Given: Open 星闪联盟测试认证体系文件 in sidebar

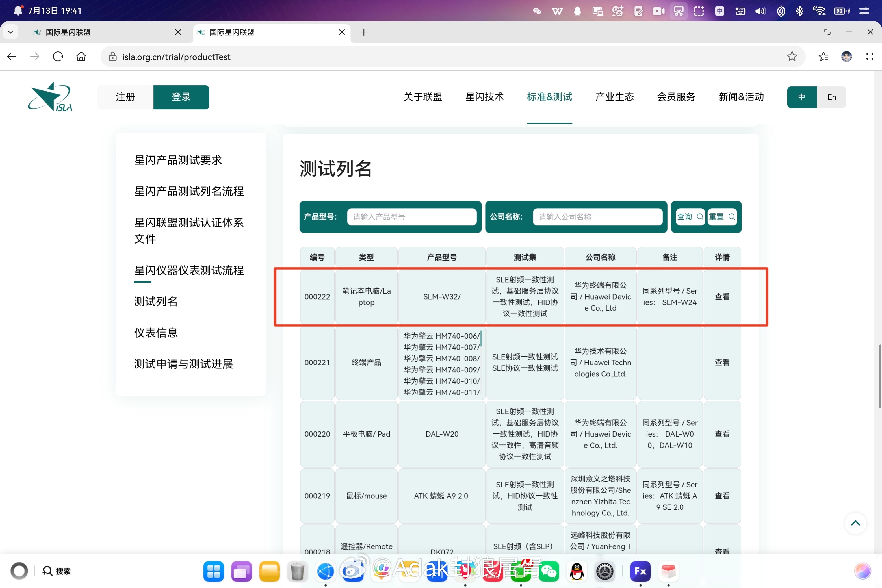Looking at the screenshot, I should (x=189, y=231).
